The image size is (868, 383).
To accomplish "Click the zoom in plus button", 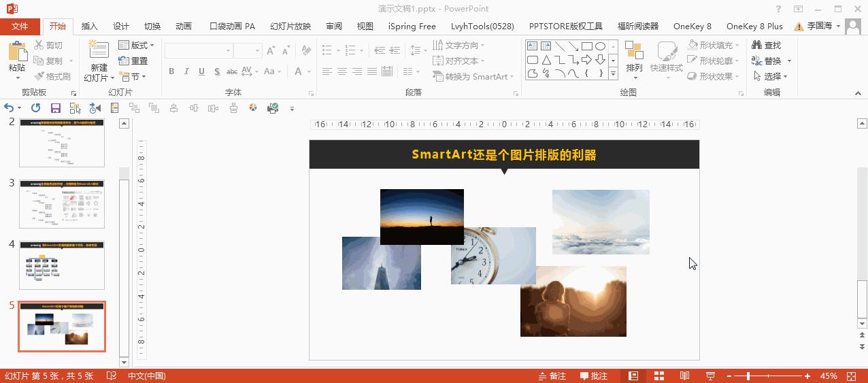I will [807, 376].
